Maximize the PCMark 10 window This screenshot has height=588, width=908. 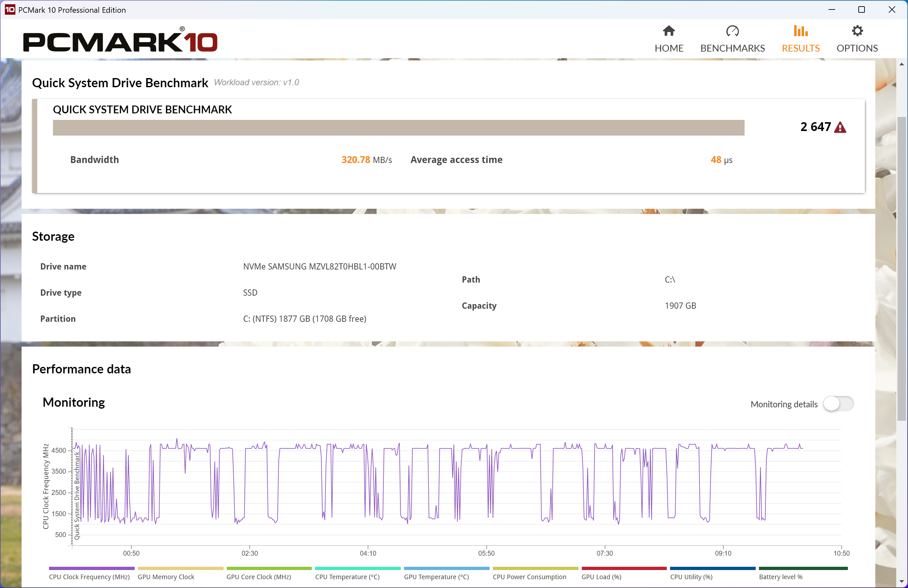[x=862, y=9]
